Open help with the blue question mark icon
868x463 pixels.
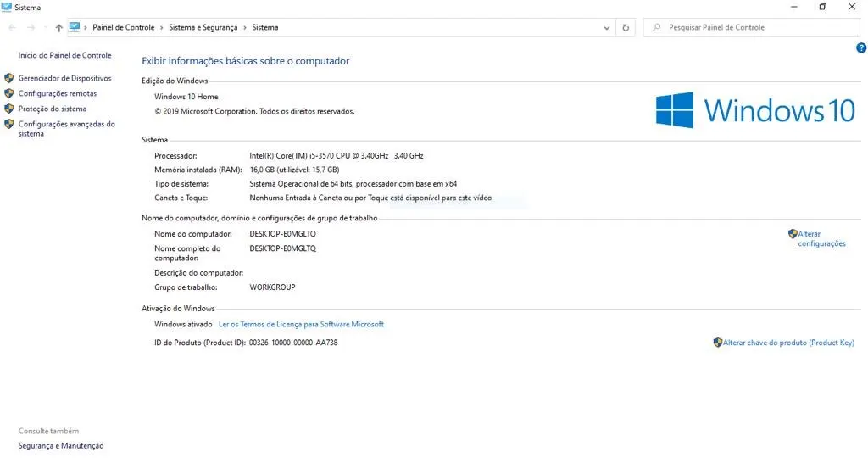(x=861, y=48)
